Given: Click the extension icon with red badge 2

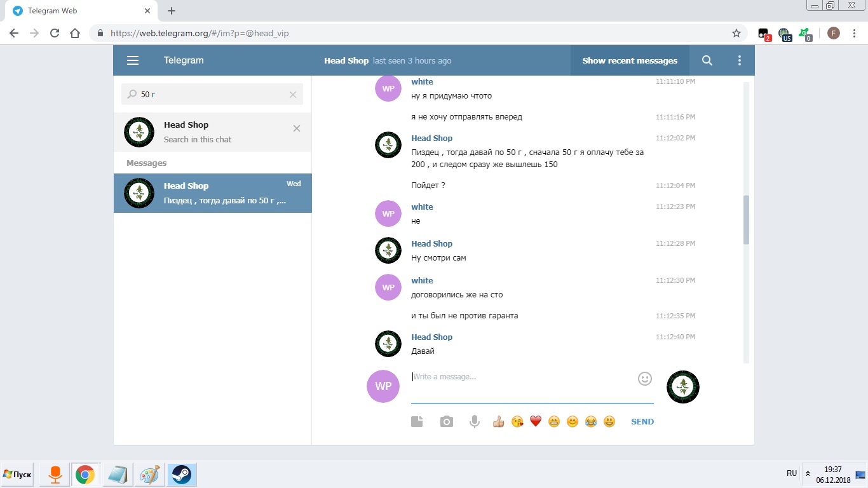Looking at the screenshot, I should tap(764, 34).
